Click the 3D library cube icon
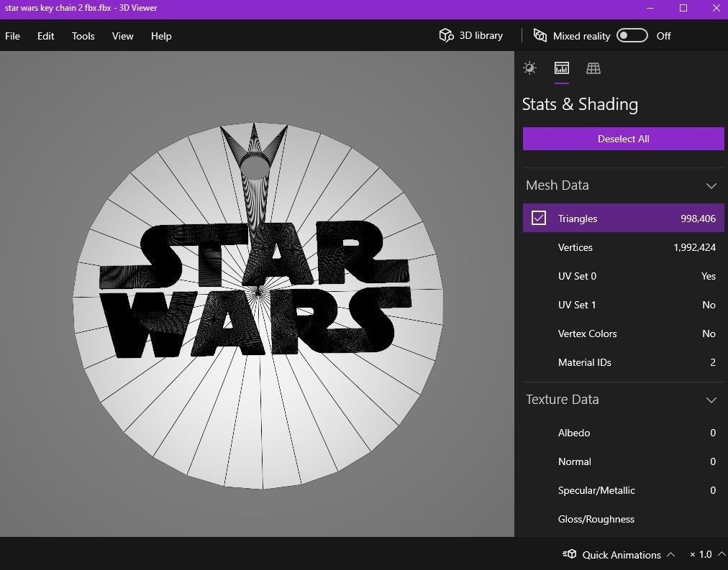Image resolution: width=728 pixels, height=570 pixels. pyautogui.click(x=446, y=35)
